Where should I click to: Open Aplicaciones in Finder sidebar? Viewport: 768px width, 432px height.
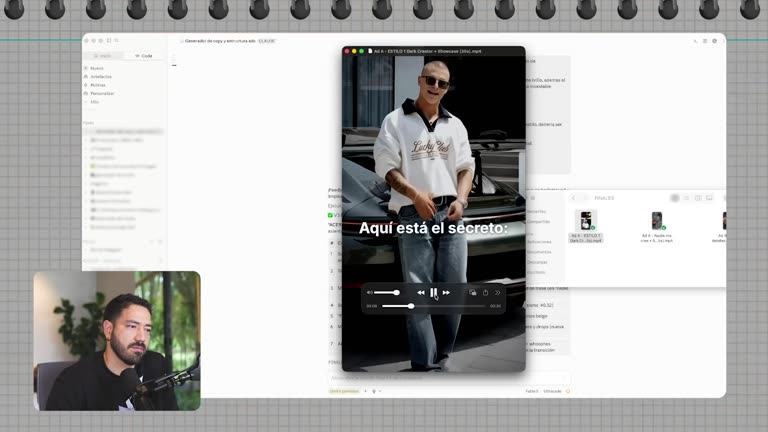[539, 242]
